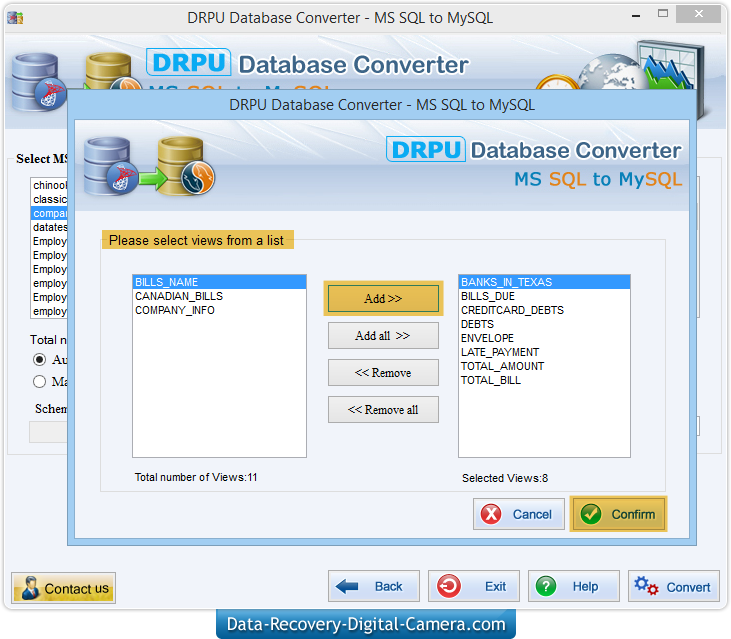The height and width of the screenshot is (639, 731).
Task: Click the Contact us person icon
Action: 30,588
